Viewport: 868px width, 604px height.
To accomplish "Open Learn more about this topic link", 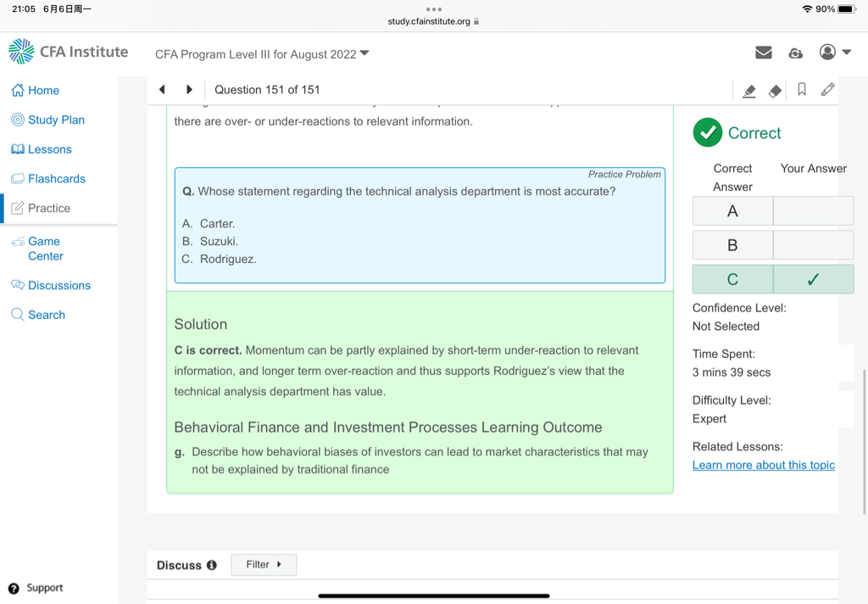I will point(764,466).
